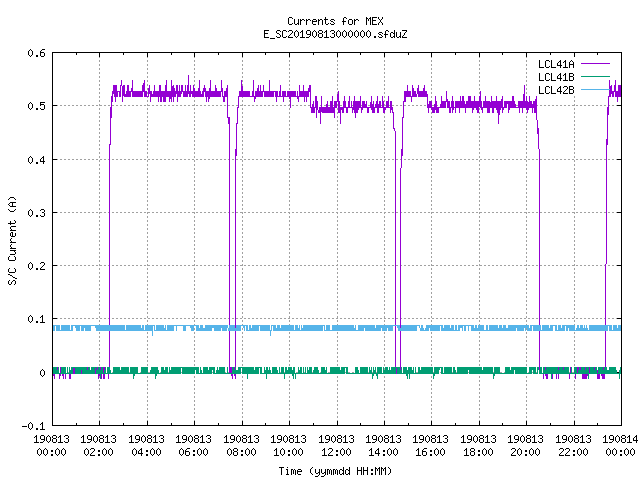The width and height of the screenshot is (640, 480).
Task: Click the 190813 14:00 x-axis tick label
Action: click(x=383, y=446)
